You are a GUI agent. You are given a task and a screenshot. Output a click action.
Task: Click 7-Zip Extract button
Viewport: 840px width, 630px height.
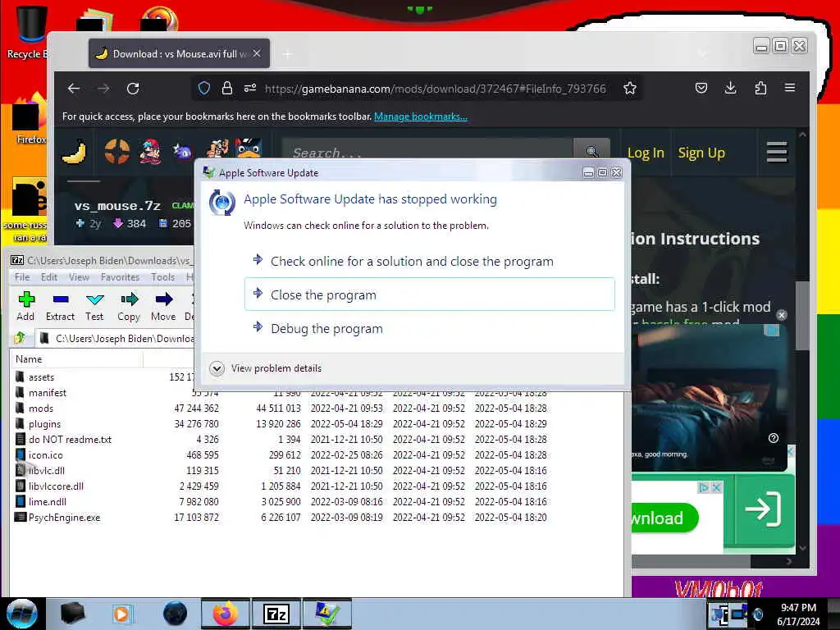tap(60, 307)
